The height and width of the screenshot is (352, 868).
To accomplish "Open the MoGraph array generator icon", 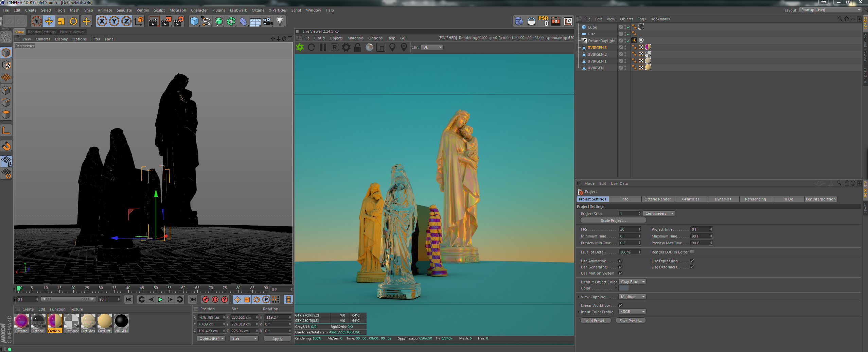I will click(x=231, y=21).
